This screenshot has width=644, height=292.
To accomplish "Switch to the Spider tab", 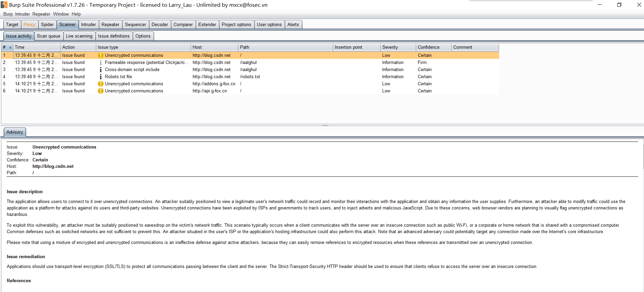I will point(47,24).
